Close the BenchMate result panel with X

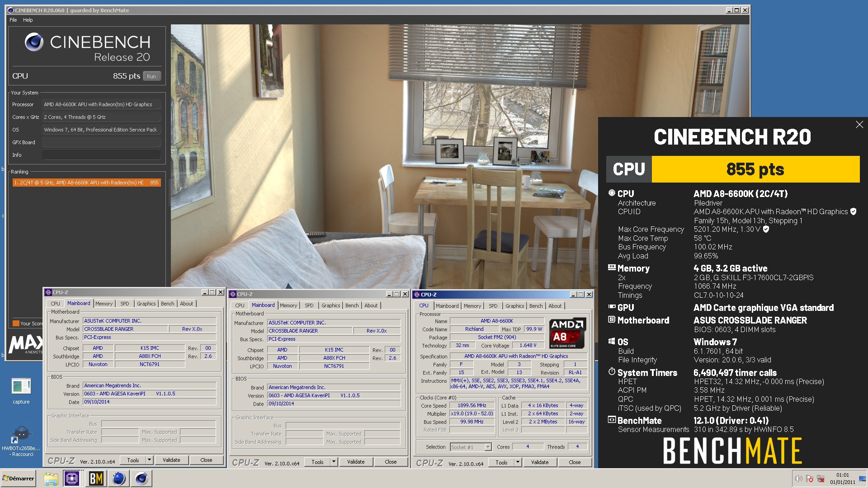coord(859,125)
